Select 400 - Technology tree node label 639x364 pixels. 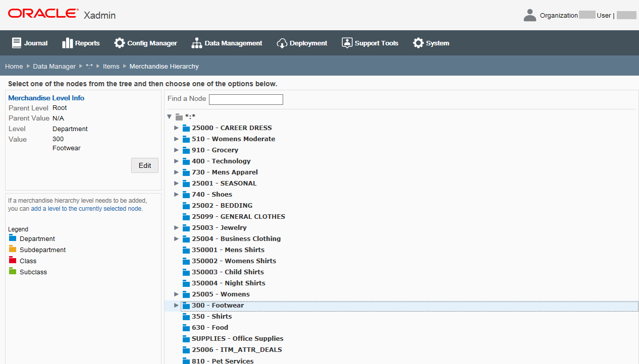click(x=221, y=161)
